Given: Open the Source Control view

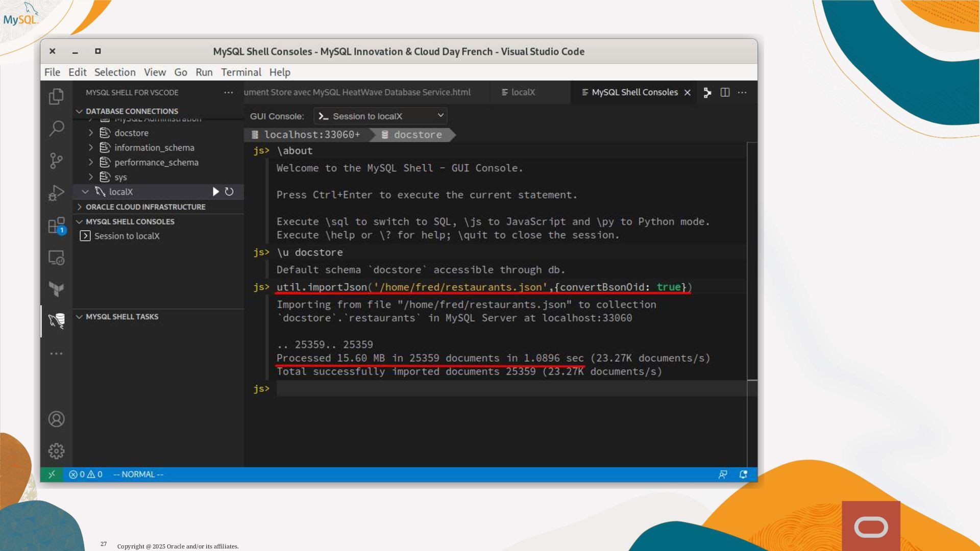Looking at the screenshot, I should (x=56, y=160).
